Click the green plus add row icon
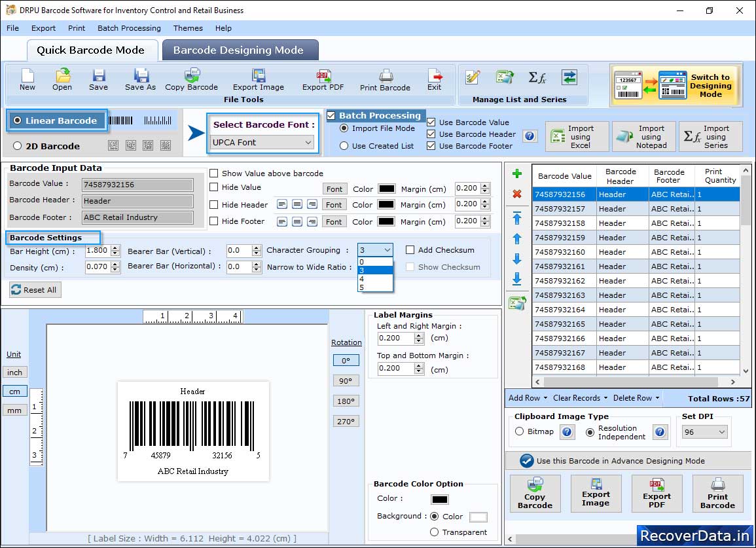 point(517,174)
